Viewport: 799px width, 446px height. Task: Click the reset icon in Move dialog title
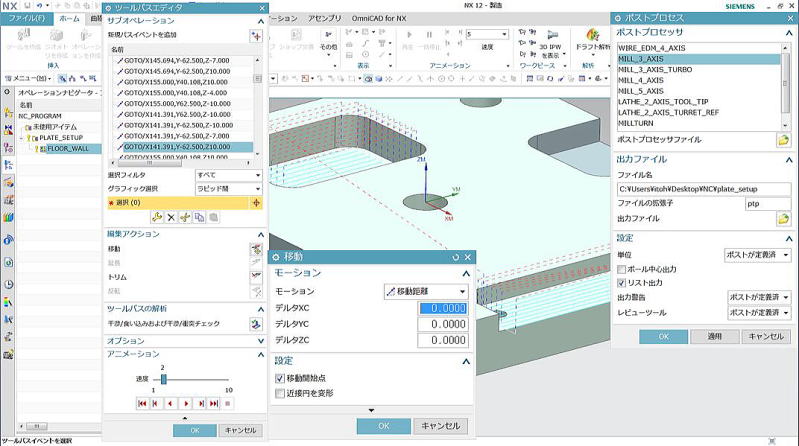click(x=456, y=257)
